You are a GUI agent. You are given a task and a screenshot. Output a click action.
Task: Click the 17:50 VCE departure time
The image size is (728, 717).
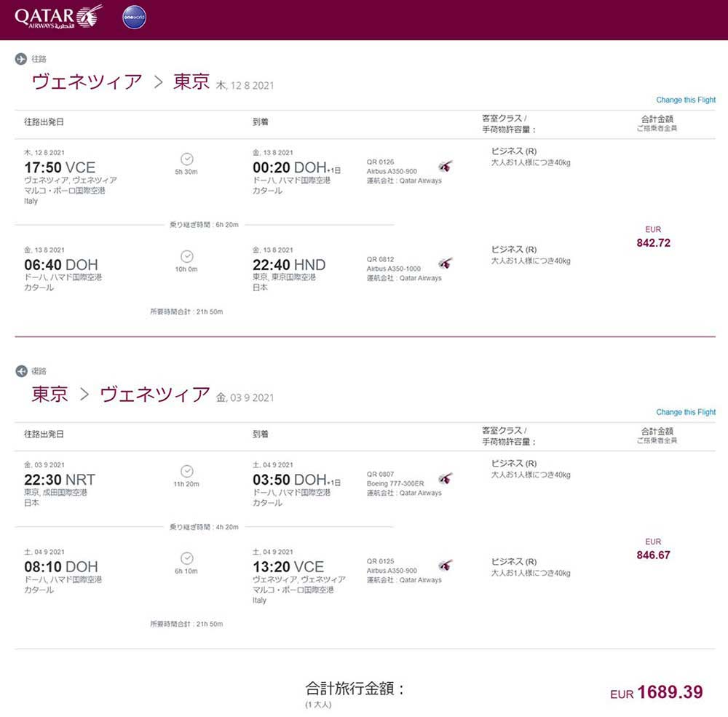(x=60, y=167)
